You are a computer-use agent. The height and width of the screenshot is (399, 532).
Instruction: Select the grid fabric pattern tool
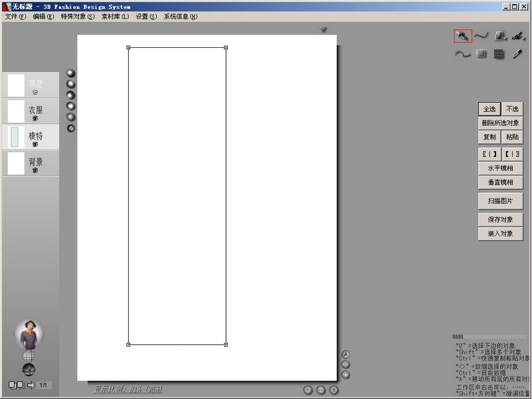coord(499,55)
